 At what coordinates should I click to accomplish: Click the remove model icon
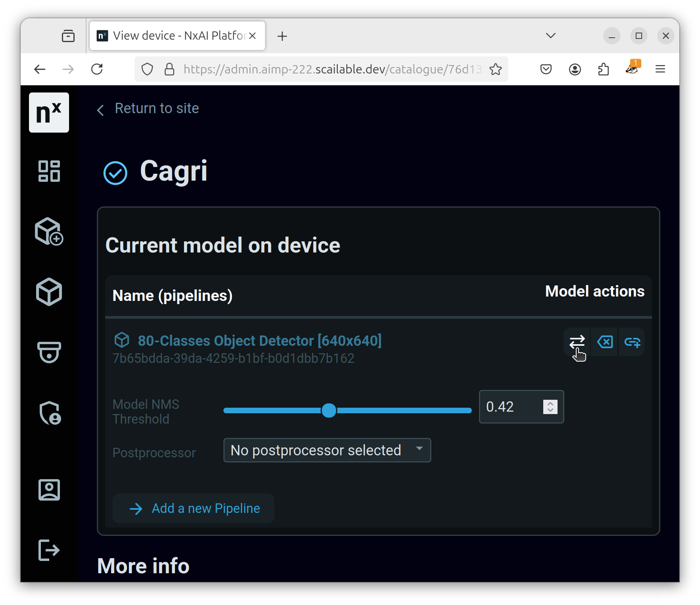(x=605, y=341)
